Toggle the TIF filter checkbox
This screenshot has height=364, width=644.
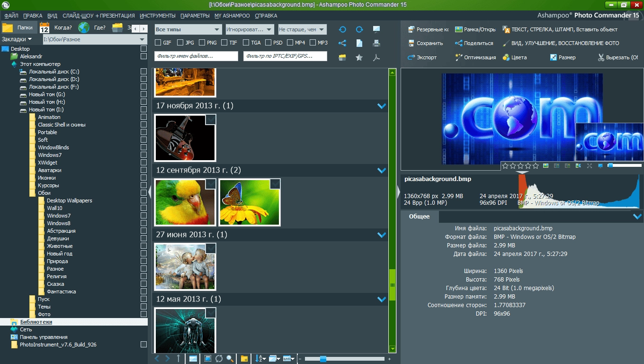(224, 43)
